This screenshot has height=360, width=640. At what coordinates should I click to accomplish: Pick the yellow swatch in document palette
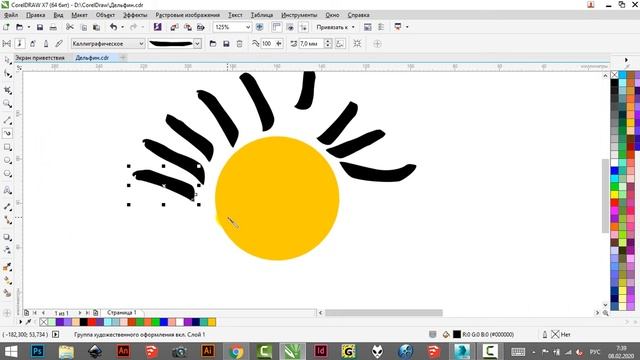212,322
